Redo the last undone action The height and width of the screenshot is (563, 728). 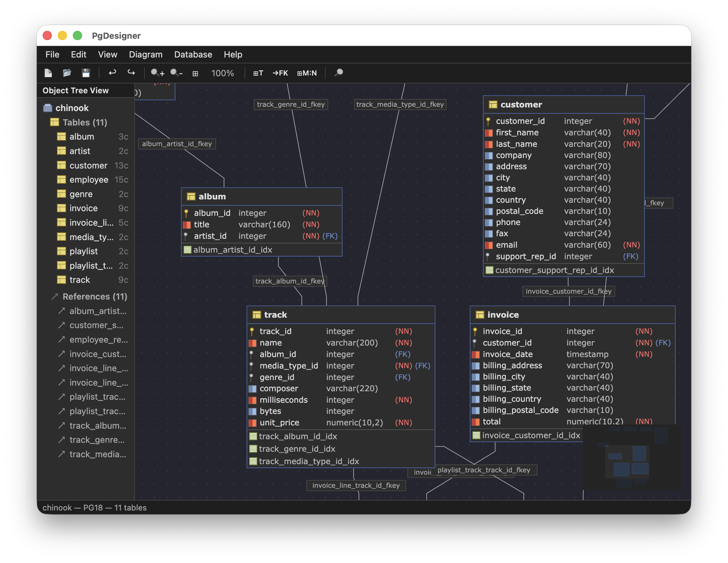[x=131, y=73]
